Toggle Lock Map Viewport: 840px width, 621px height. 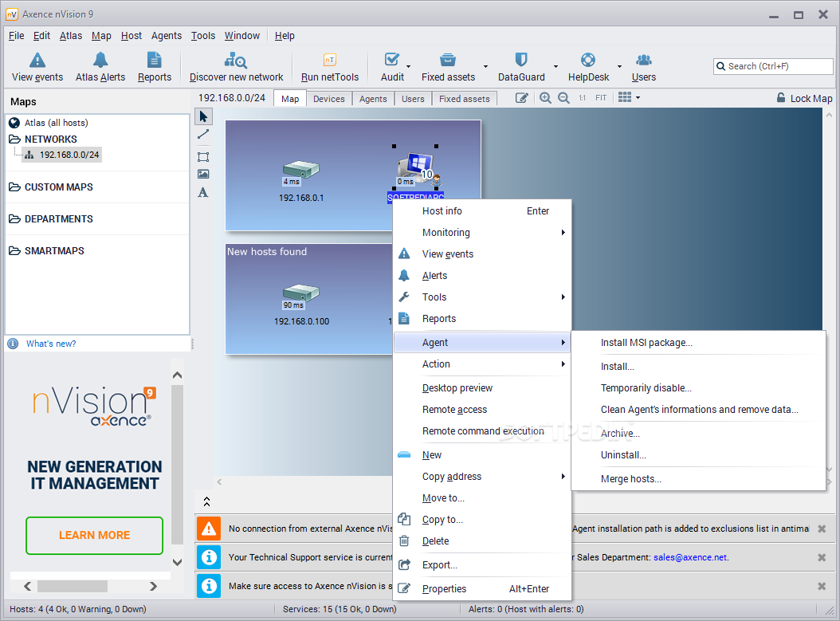click(x=805, y=99)
